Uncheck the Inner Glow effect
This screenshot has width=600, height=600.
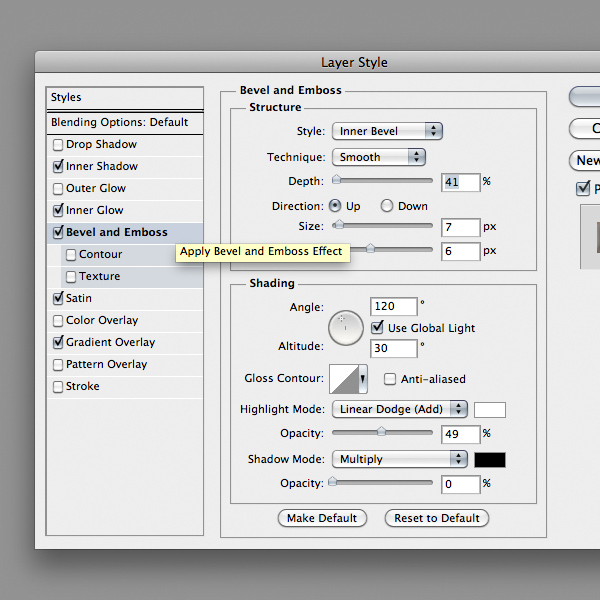tap(58, 210)
